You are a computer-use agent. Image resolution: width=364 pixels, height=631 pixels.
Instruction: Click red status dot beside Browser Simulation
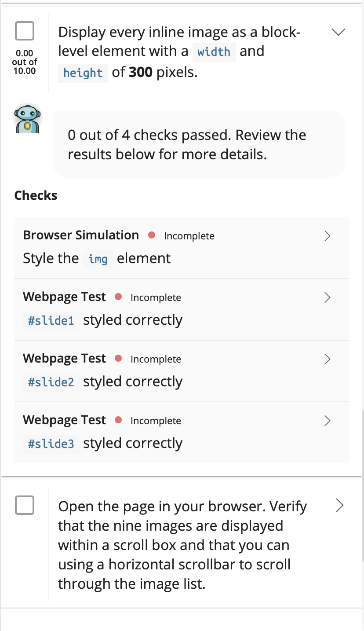(x=152, y=235)
